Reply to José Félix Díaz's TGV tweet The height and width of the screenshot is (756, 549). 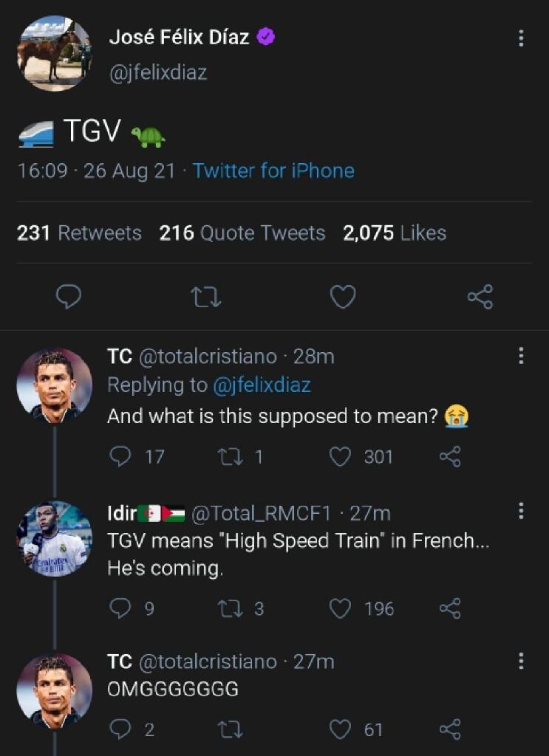(69, 296)
